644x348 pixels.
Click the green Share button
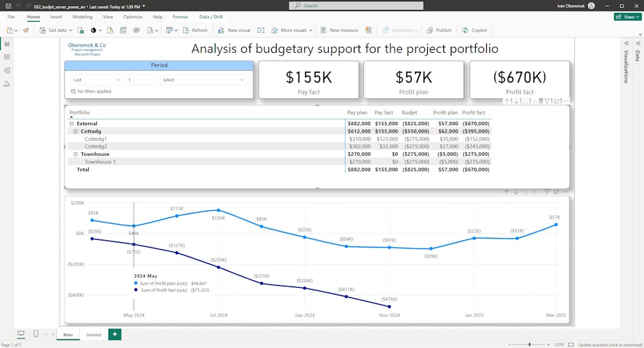pos(628,17)
